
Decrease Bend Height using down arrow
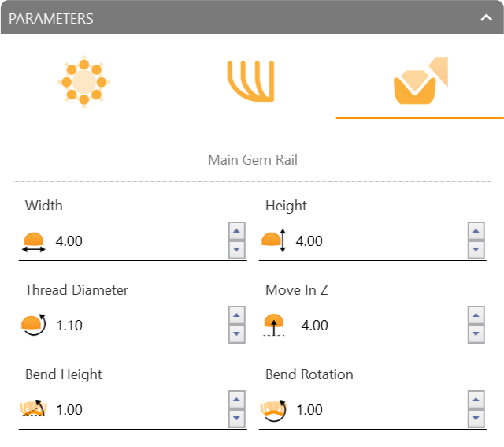(x=236, y=418)
